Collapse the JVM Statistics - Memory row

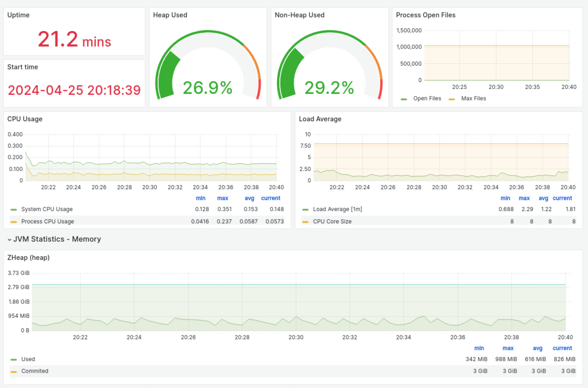(54, 239)
